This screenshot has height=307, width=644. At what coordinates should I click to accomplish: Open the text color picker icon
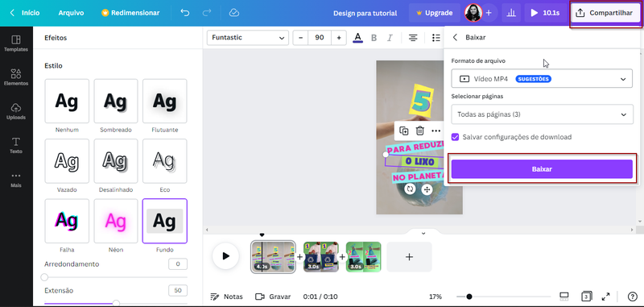pos(357,38)
